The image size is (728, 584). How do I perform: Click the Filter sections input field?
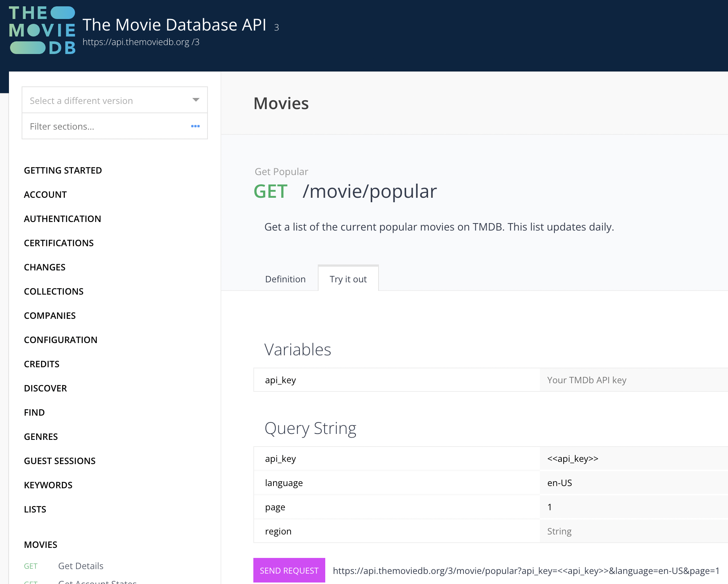click(114, 126)
